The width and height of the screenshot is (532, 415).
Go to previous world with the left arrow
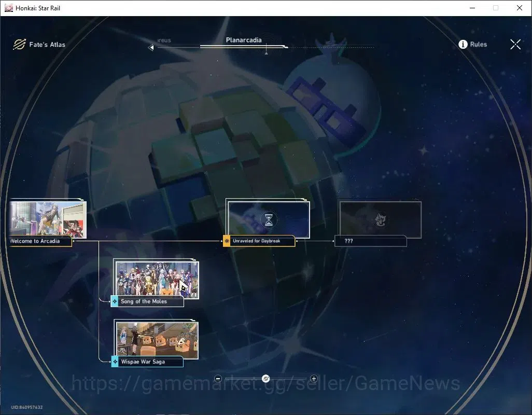(x=151, y=48)
